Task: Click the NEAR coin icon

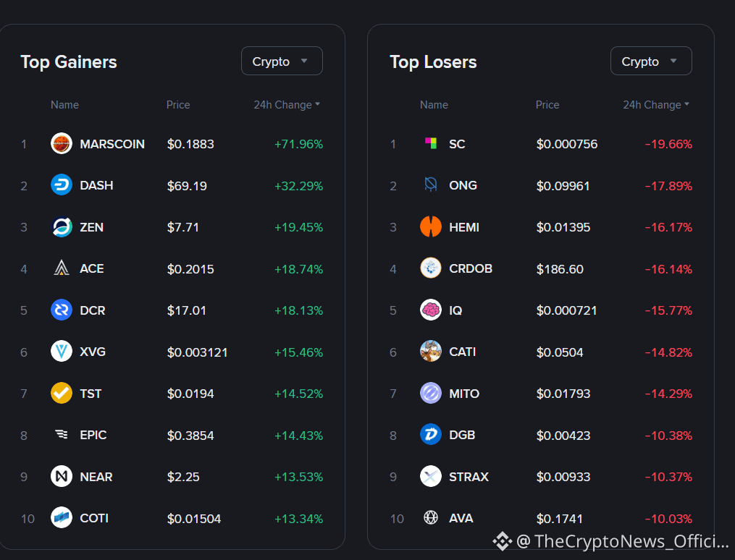Action: point(62,476)
